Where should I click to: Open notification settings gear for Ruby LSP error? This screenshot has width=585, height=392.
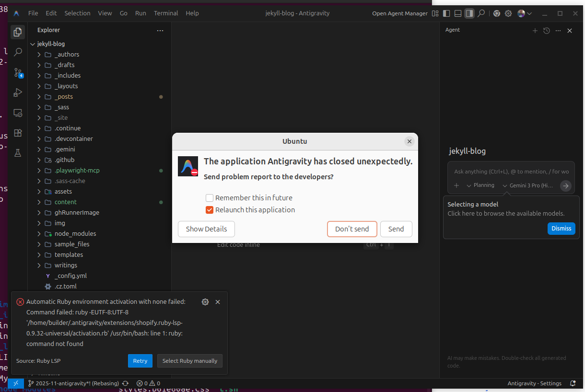click(205, 302)
